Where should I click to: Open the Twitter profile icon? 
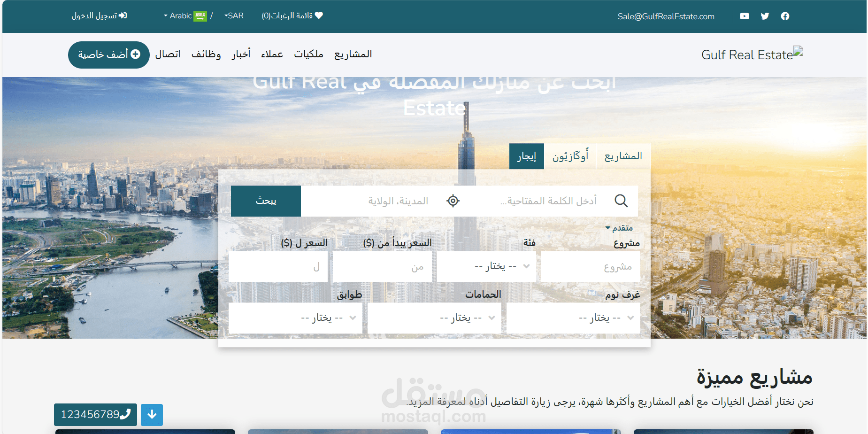pyautogui.click(x=765, y=16)
